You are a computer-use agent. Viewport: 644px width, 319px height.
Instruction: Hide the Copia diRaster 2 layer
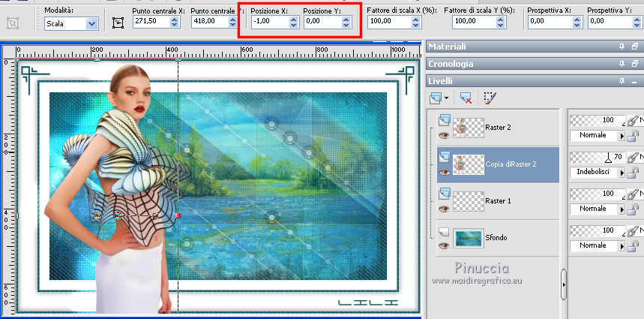click(x=444, y=172)
